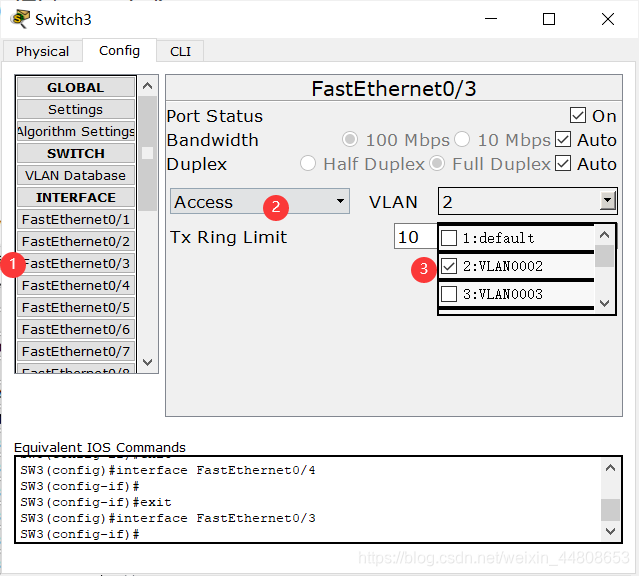Click the SWITCH section header
This screenshot has height=576, width=639.
click(76, 153)
